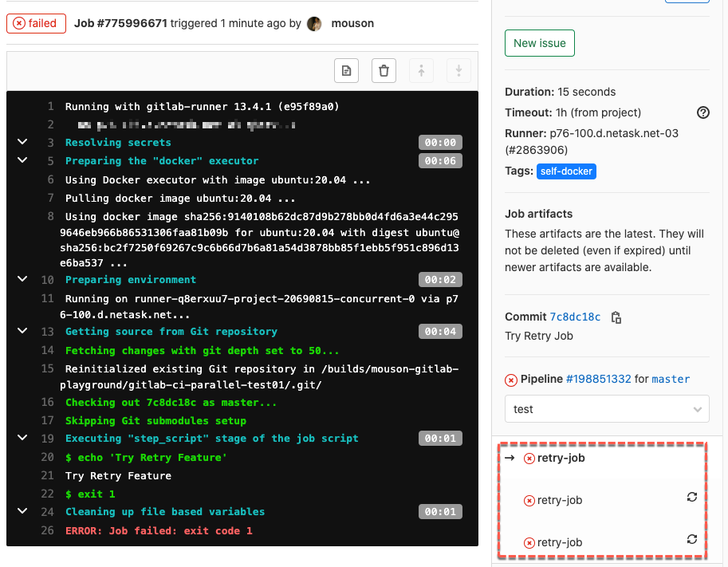Copy the commit SHA clipboard icon
Screen dimensions: 728x567
(616, 317)
